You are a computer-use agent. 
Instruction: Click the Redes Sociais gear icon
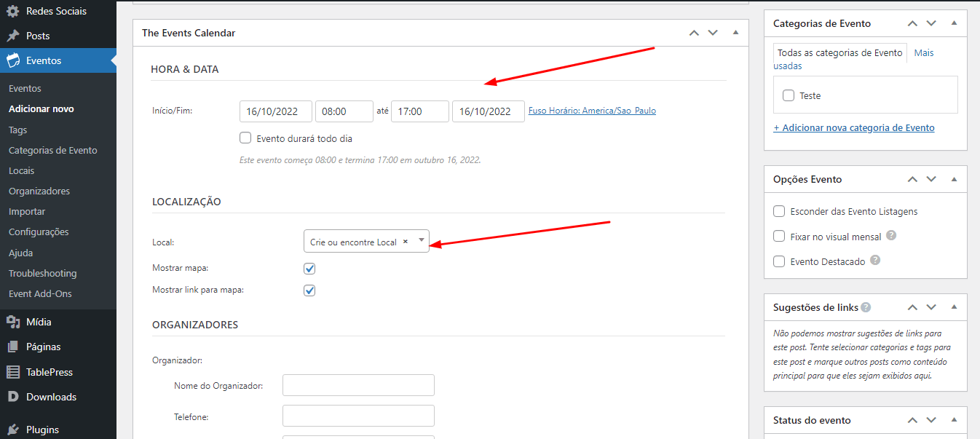tap(13, 11)
